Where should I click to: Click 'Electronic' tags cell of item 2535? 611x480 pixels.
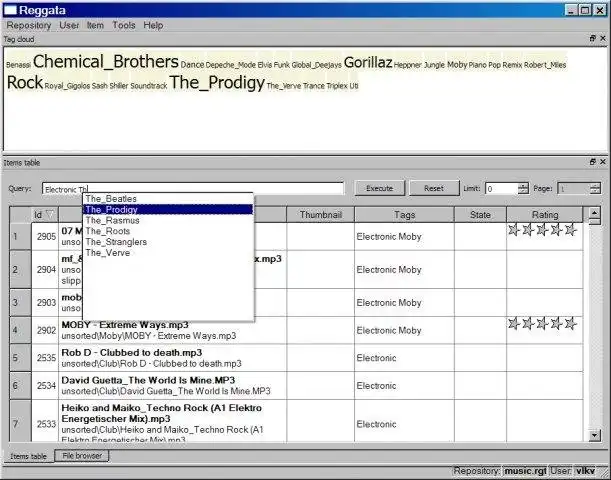404,358
